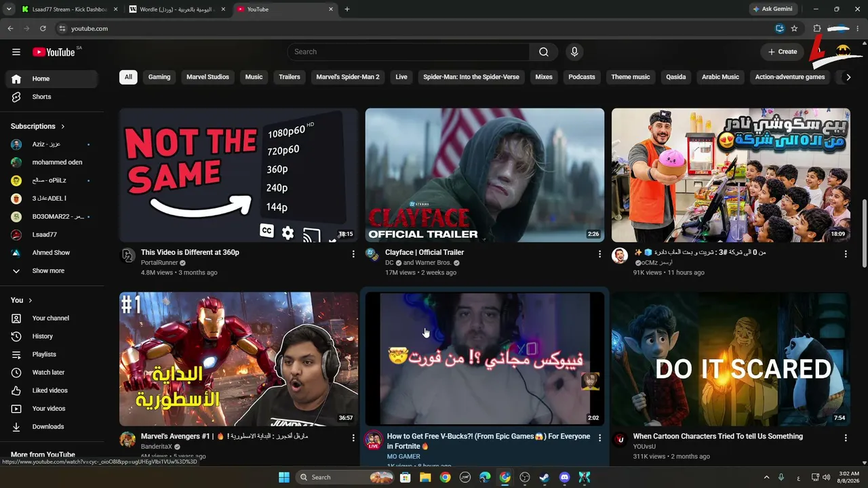868x488 pixels.
Task: Play the Clayface Official Trailer thumbnail
Action: pos(485,175)
